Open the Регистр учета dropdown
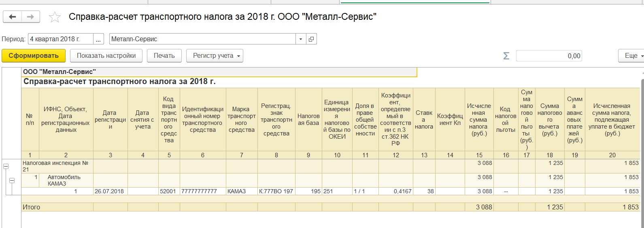The height and width of the screenshot is (228, 644). point(215,56)
